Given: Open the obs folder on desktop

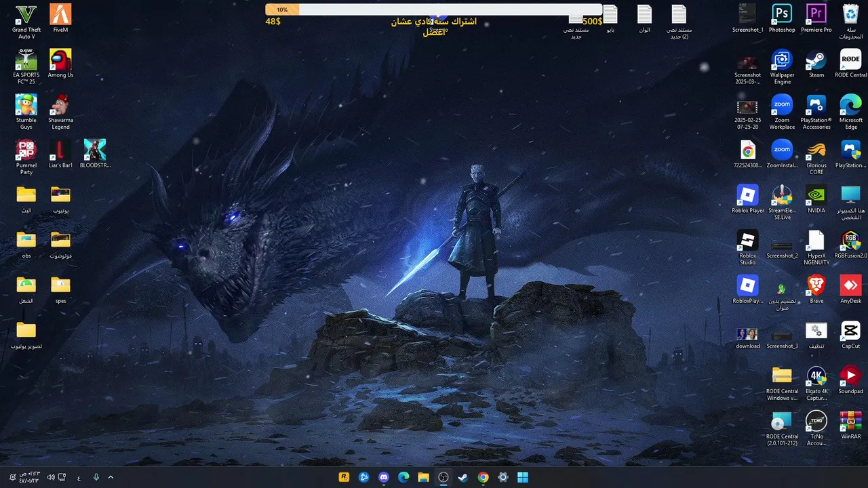Looking at the screenshot, I should pyautogui.click(x=26, y=245).
